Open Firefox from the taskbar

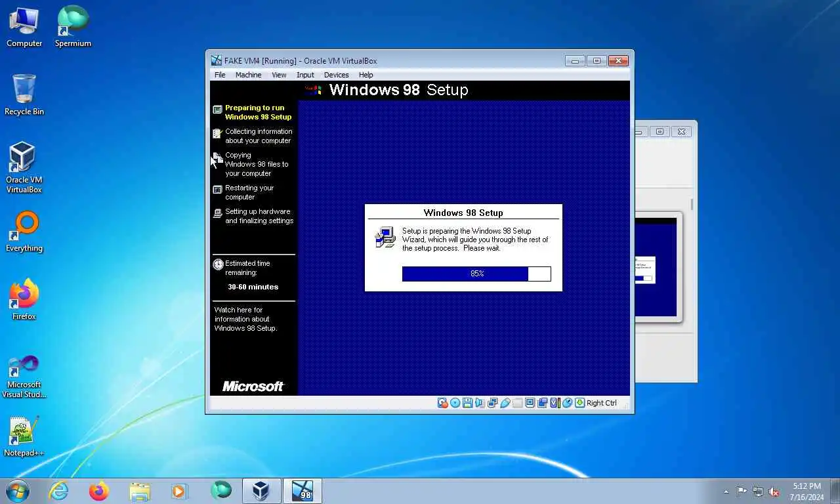99,491
